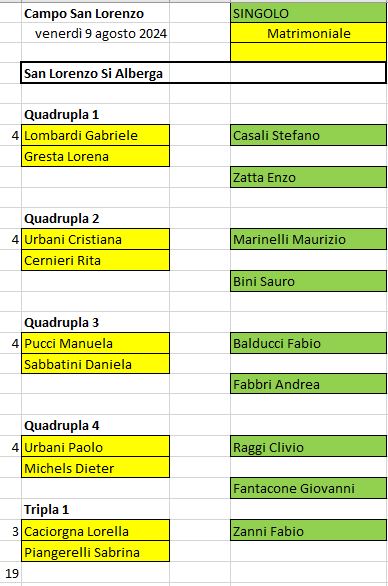Click the Urbani Cristiana cell
The image size is (388, 586).
pos(95,239)
